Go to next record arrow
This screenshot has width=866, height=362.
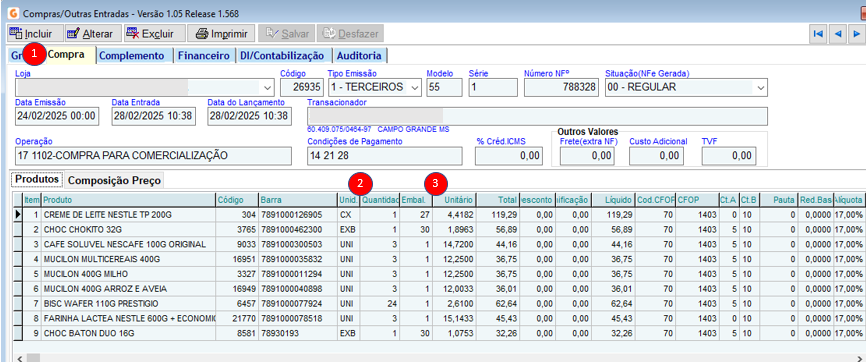(x=857, y=34)
